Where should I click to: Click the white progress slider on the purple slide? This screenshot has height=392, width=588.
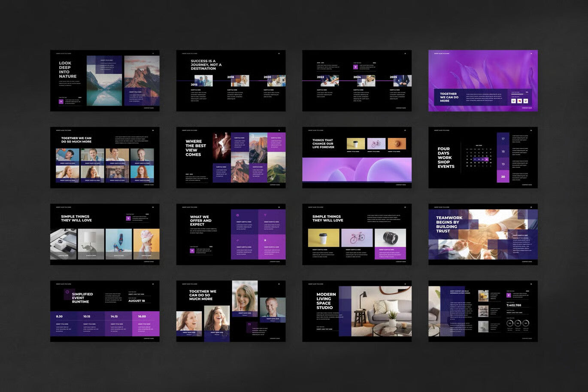click(517, 94)
